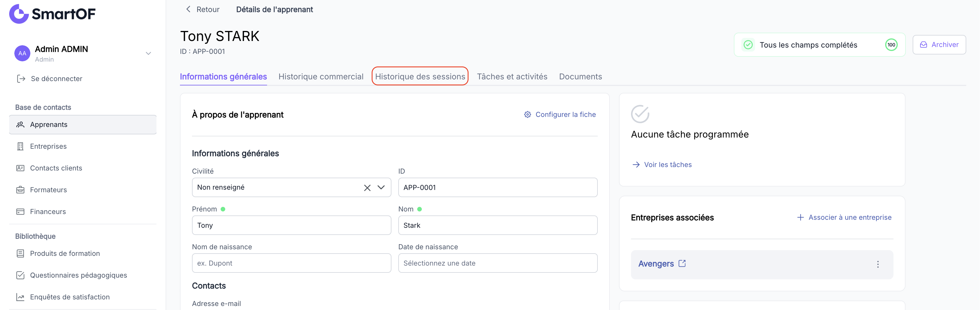Open the Date de naissance picker

498,263
